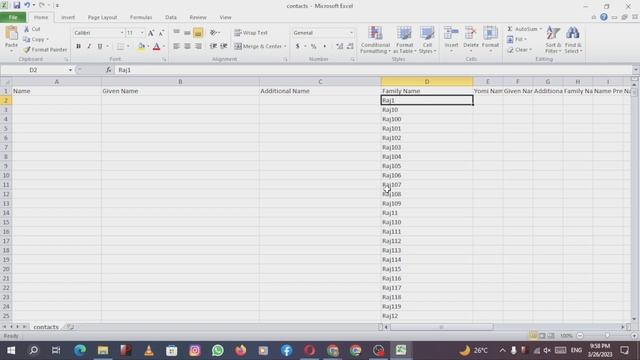Screen dimensions: 640x360
Task: Click the font color red A swatch
Action: 156,47
